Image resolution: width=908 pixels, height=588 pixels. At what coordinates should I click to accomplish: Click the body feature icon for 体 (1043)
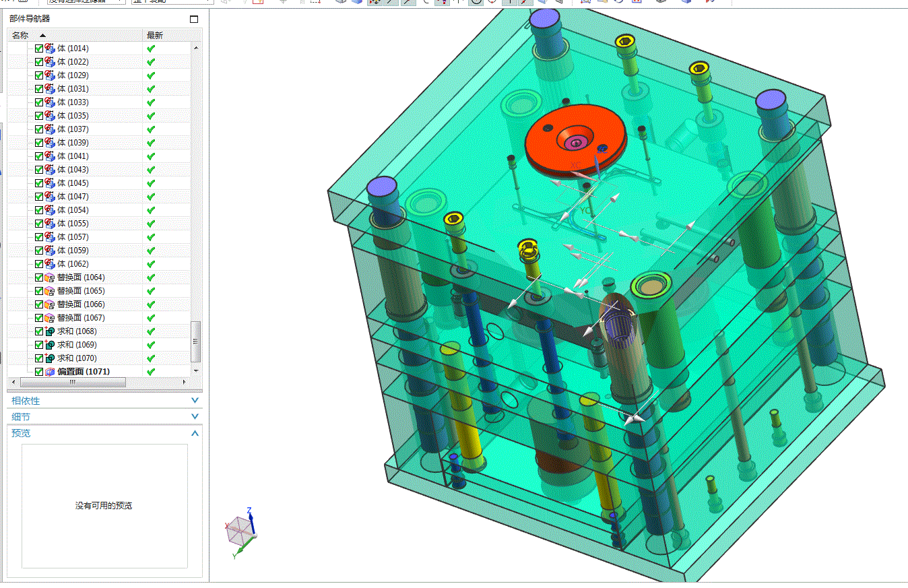50,170
